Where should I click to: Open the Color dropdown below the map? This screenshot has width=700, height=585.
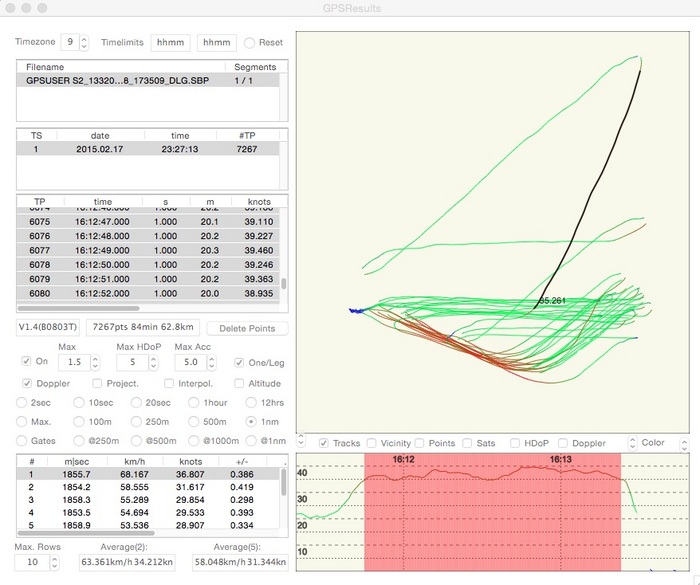click(x=657, y=443)
